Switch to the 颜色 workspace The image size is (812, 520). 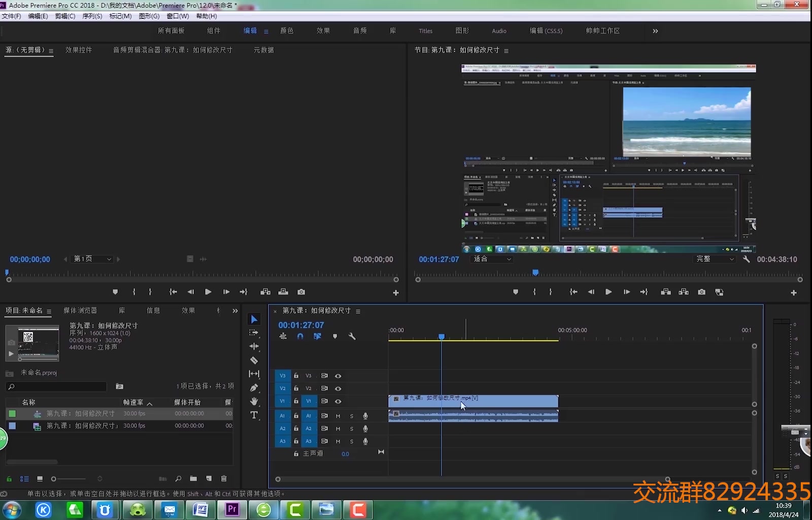click(287, 31)
